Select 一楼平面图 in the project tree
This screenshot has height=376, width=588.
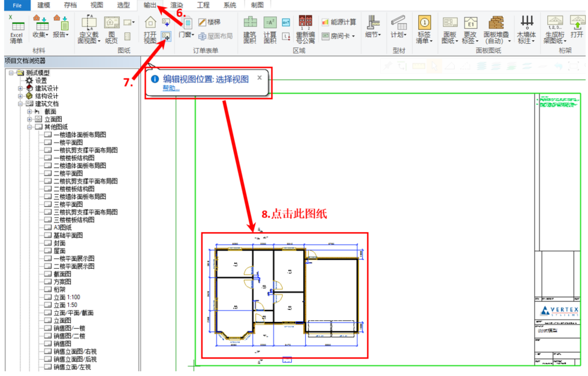(x=68, y=143)
